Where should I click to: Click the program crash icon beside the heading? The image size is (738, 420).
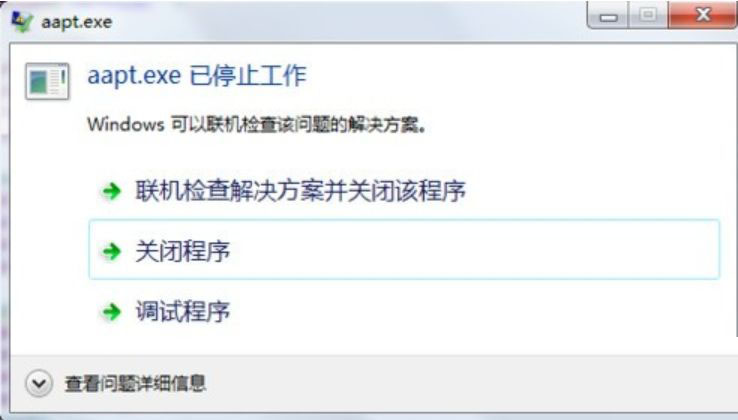coord(47,81)
